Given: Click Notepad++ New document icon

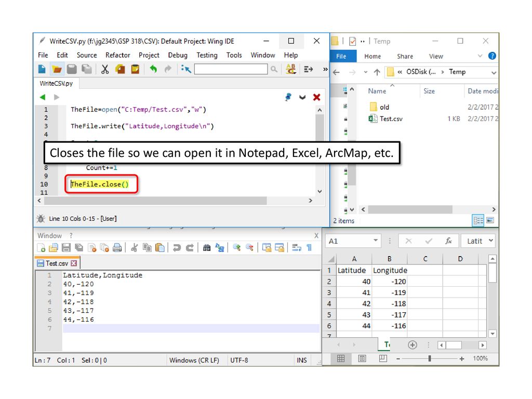Looking at the screenshot, I should [x=41, y=248].
